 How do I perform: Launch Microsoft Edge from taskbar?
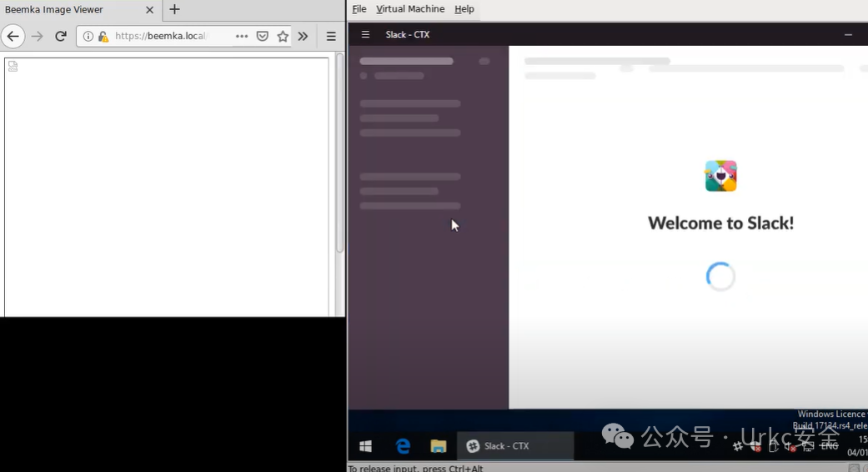pyautogui.click(x=403, y=446)
